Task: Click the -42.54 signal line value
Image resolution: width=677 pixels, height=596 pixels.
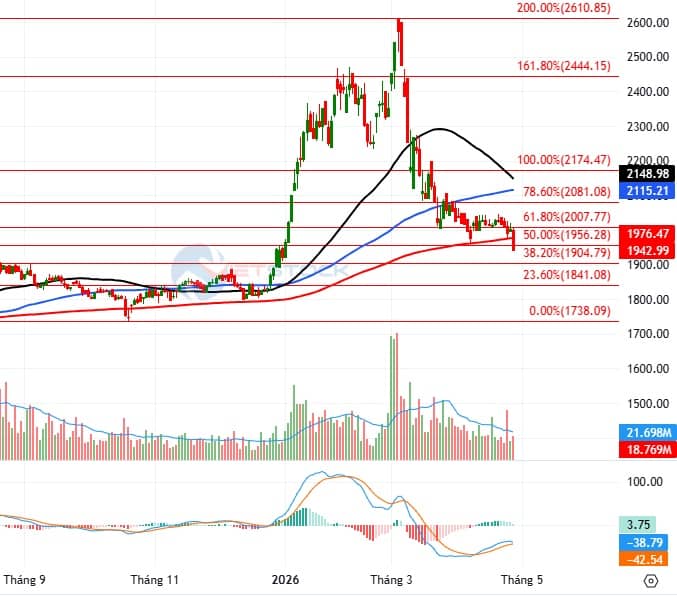Action: click(643, 559)
